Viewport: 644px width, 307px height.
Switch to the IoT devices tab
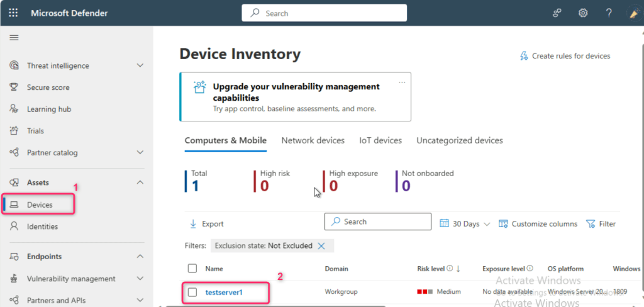coord(380,140)
